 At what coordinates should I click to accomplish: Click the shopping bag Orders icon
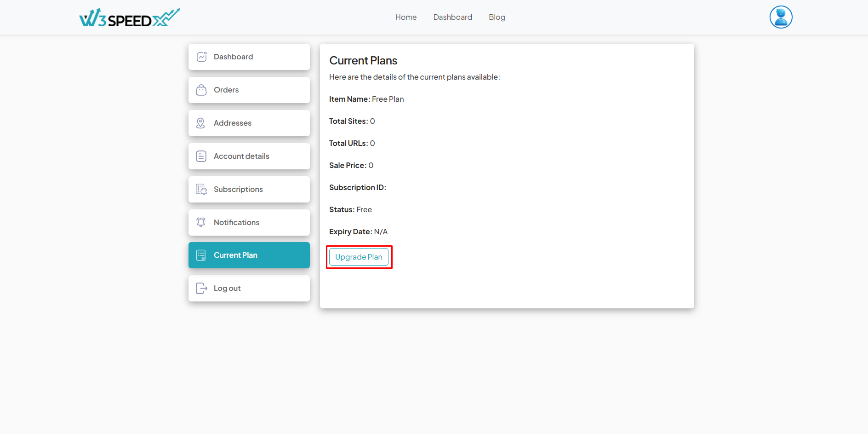tap(201, 90)
